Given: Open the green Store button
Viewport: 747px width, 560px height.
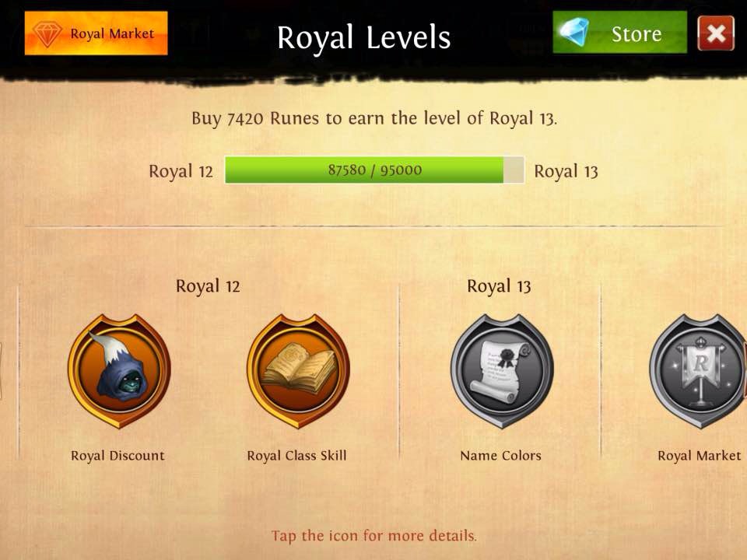Looking at the screenshot, I should pos(620,33).
